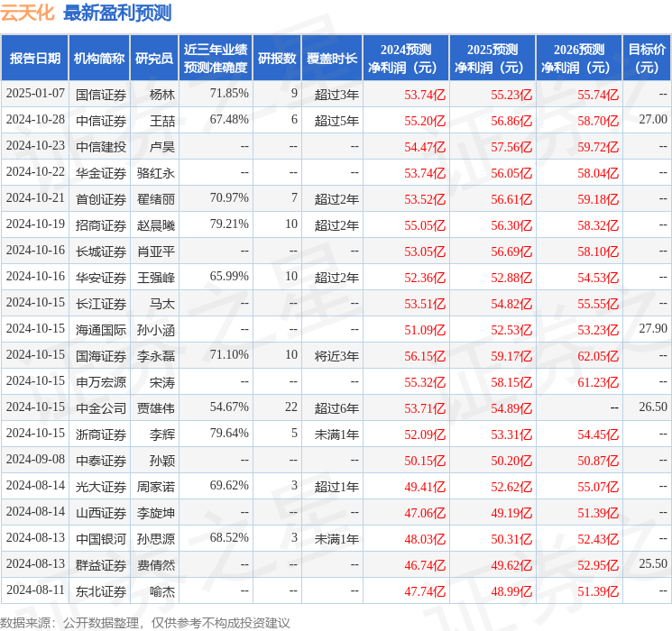The height and width of the screenshot is (631, 672).
Task: Click the 研究员 column header
Action: (154, 59)
